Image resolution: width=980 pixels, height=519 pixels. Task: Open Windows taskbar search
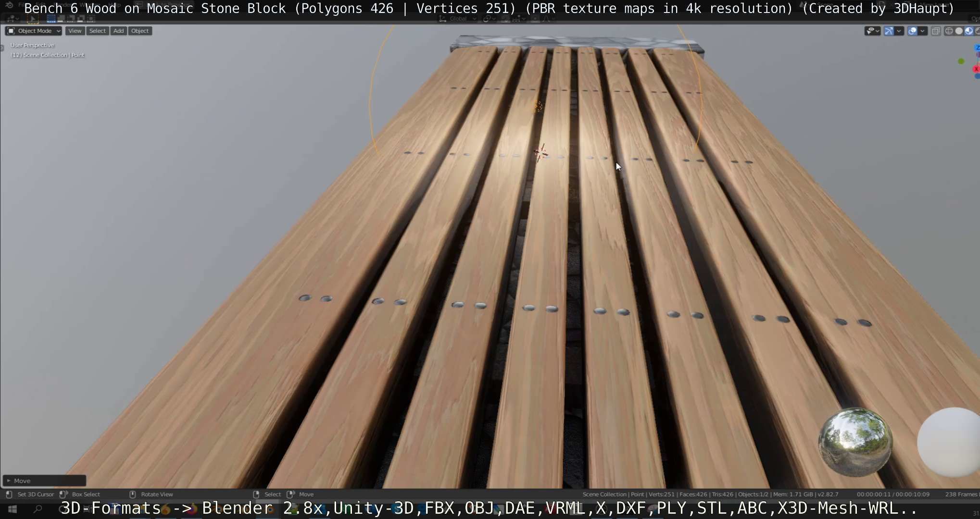coord(38,509)
